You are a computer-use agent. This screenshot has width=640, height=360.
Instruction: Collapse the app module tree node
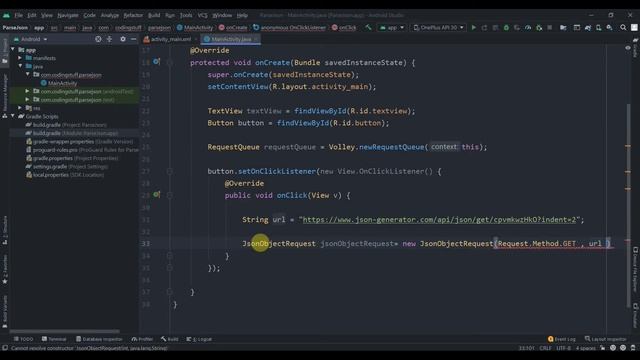(13, 50)
